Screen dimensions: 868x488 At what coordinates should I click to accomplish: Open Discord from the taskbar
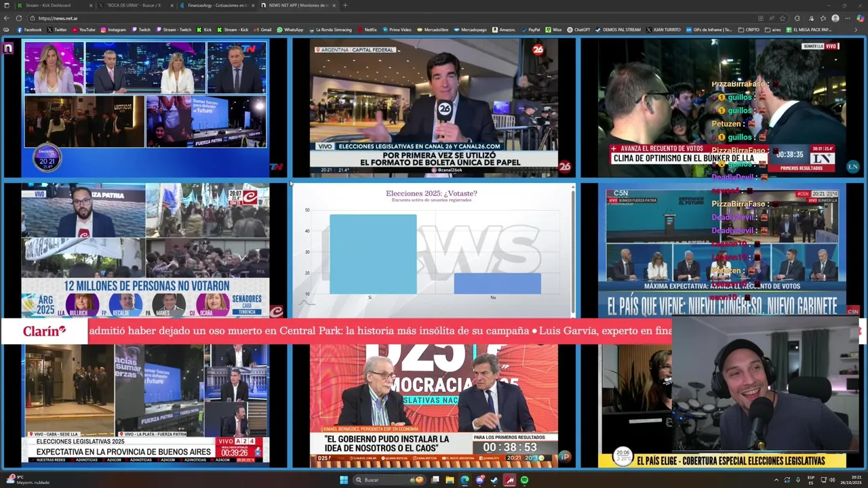pos(479,480)
